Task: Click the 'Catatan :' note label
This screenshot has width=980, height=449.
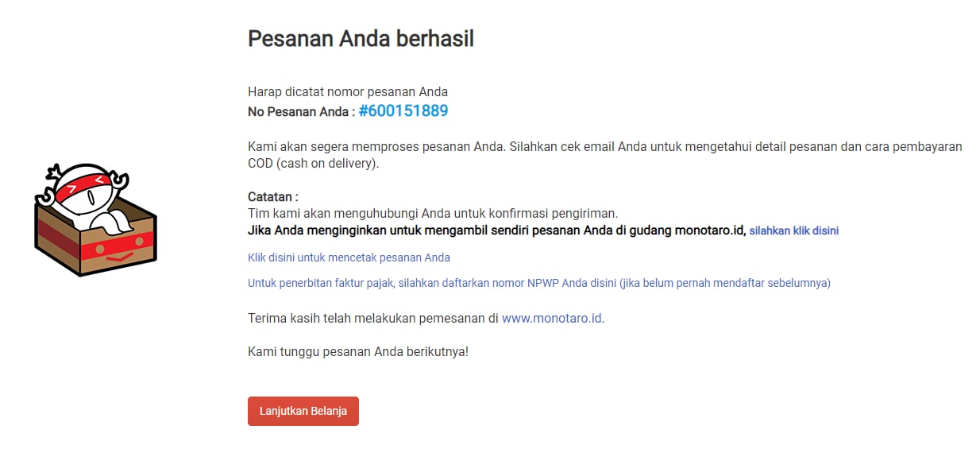Action: click(273, 197)
